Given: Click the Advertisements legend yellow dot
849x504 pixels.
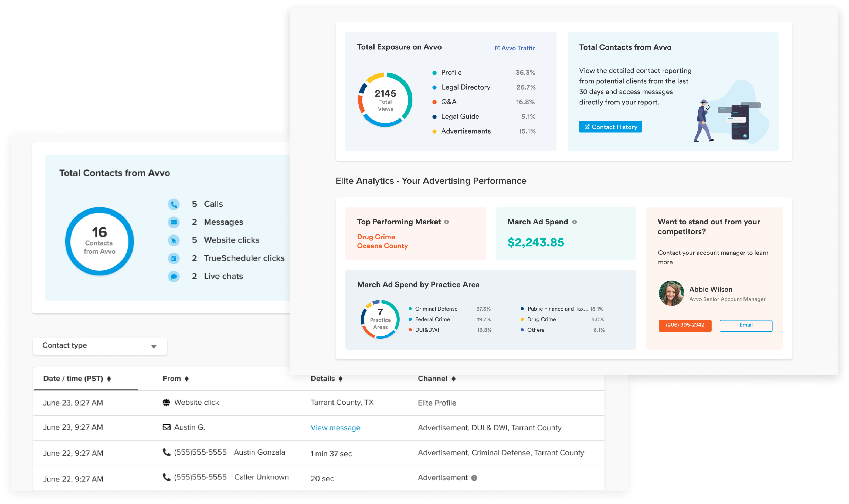Looking at the screenshot, I should [x=434, y=131].
